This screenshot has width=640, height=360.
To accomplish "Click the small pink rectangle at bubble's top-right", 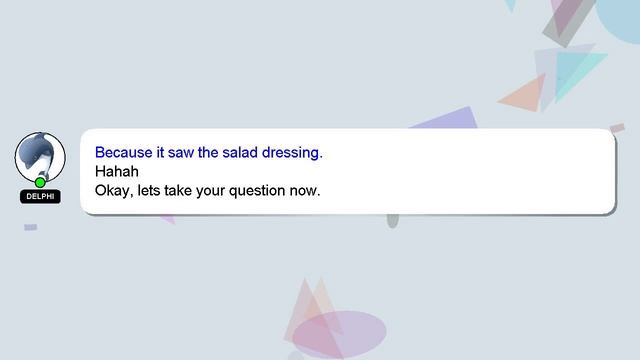I will (618, 128).
